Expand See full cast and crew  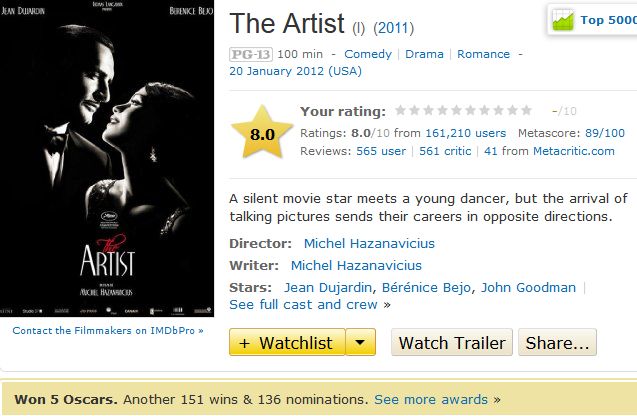point(303,304)
